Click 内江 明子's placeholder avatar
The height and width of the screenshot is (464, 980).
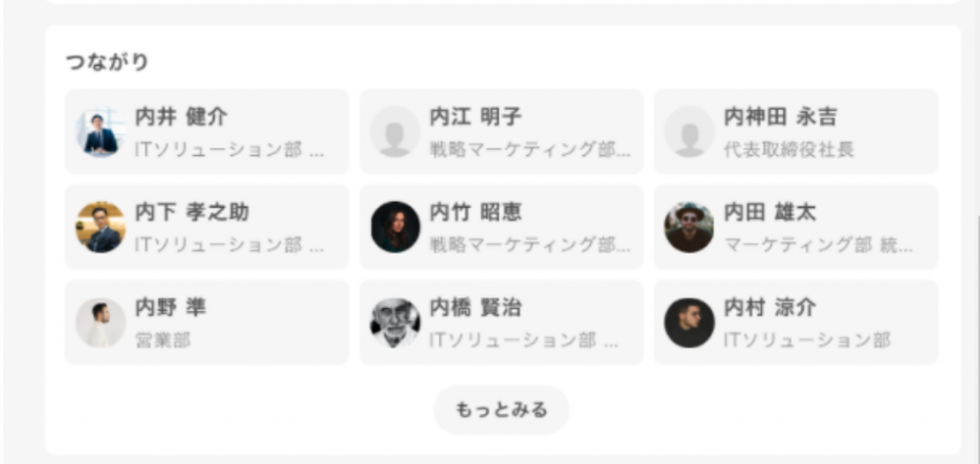tap(394, 132)
